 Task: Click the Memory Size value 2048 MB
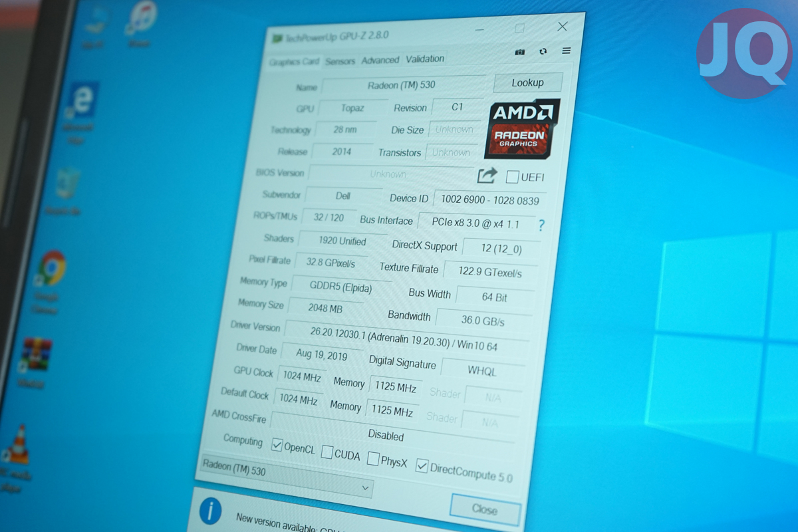326,309
